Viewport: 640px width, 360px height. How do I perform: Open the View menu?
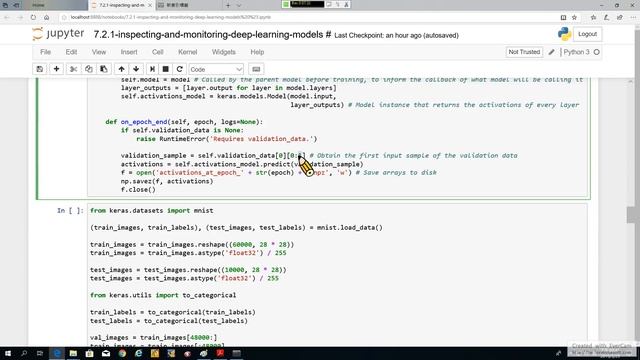click(99, 52)
